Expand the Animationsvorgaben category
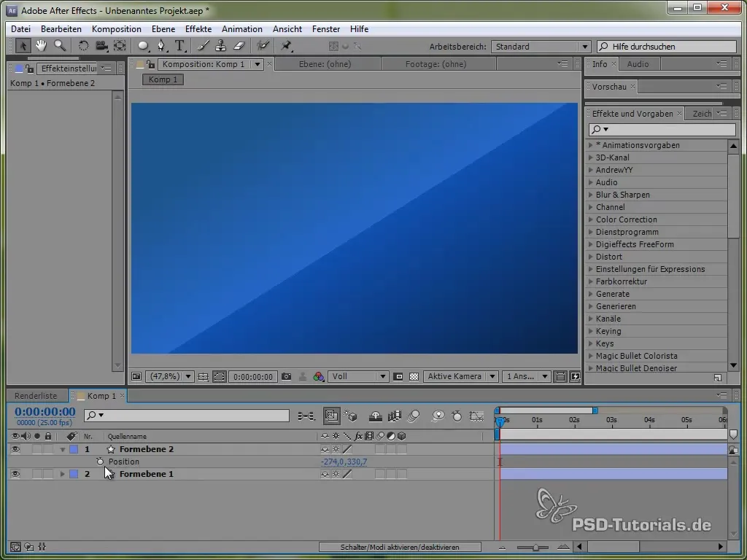The height and width of the screenshot is (560, 747). [x=591, y=145]
